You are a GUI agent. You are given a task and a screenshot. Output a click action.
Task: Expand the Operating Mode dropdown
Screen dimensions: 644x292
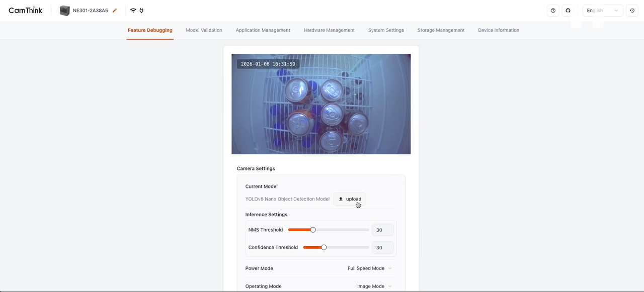[x=374, y=286]
